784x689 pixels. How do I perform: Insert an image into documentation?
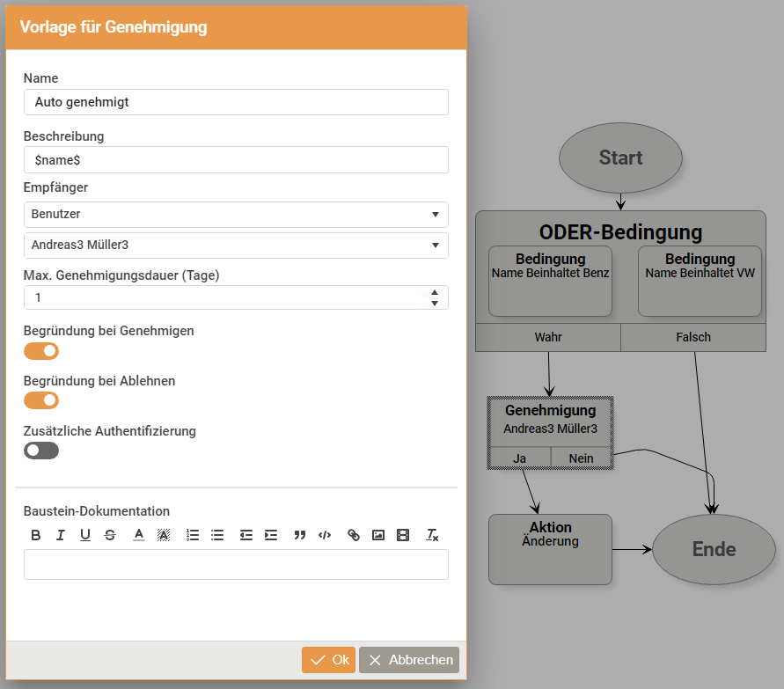point(378,535)
